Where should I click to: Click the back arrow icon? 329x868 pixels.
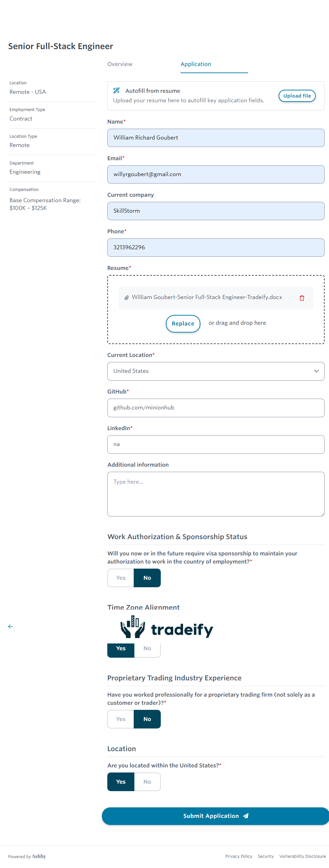click(x=10, y=627)
